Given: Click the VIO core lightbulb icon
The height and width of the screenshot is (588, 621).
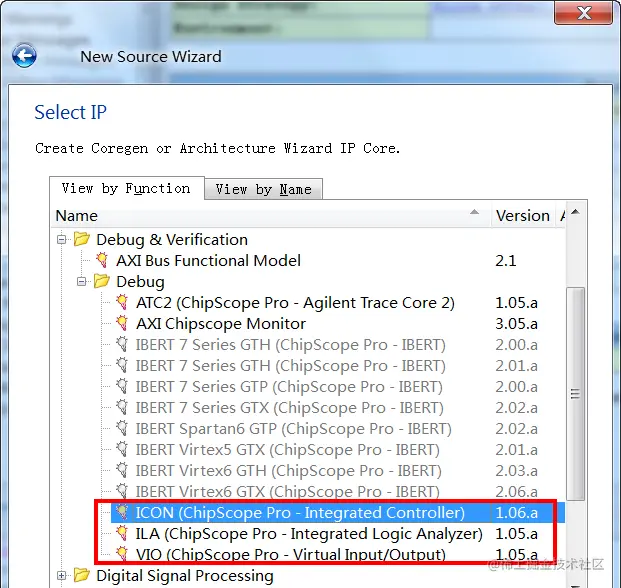Looking at the screenshot, I should point(122,554).
